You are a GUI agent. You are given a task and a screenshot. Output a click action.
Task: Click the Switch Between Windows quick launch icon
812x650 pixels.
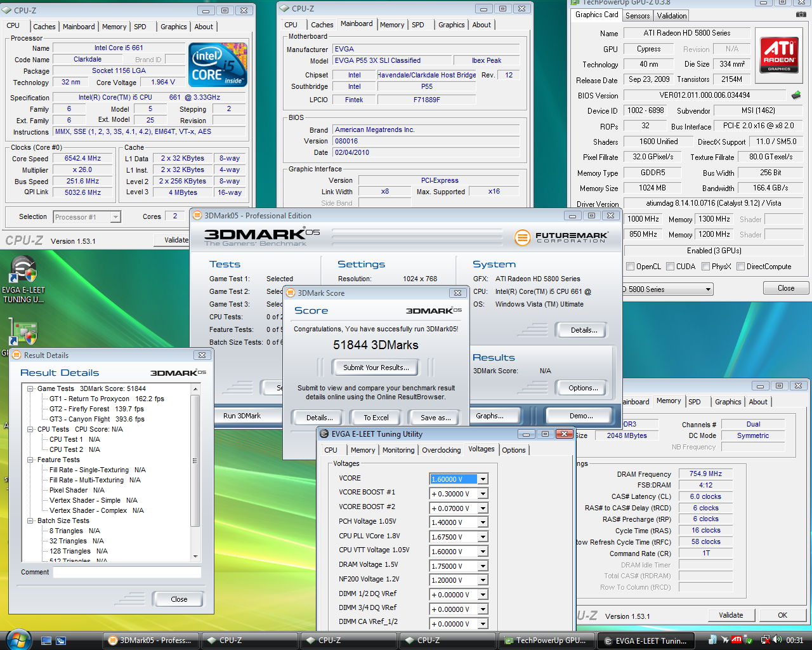pyautogui.click(x=61, y=640)
